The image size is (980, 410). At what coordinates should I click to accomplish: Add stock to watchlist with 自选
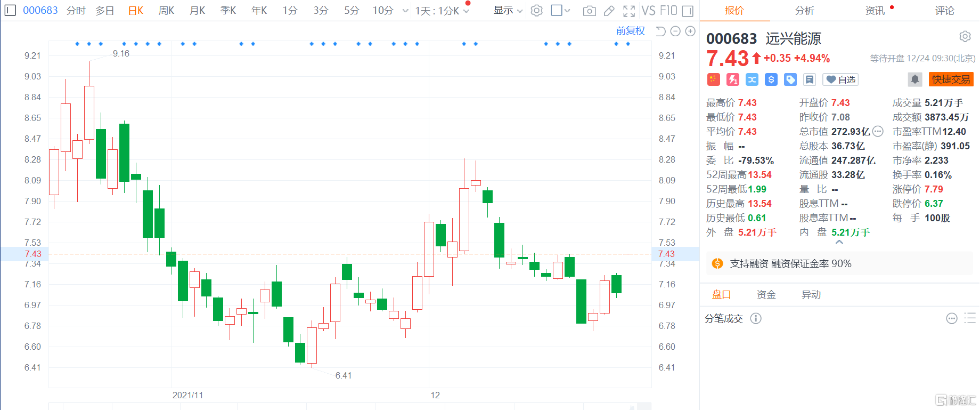pyautogui.click(x=840, y=79)
